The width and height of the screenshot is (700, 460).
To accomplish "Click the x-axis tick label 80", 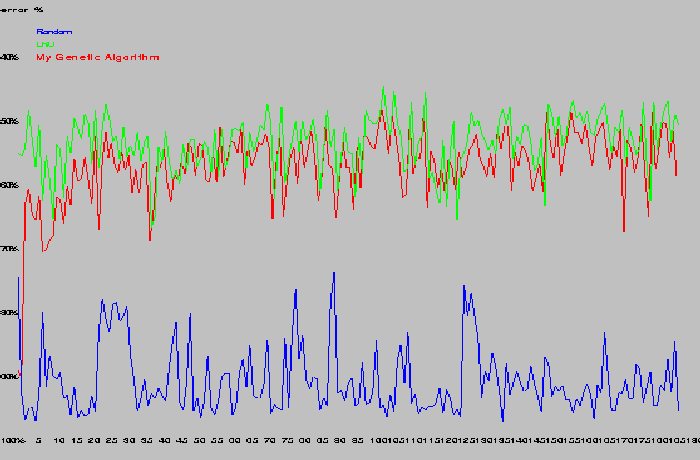I will click(305, 440).
